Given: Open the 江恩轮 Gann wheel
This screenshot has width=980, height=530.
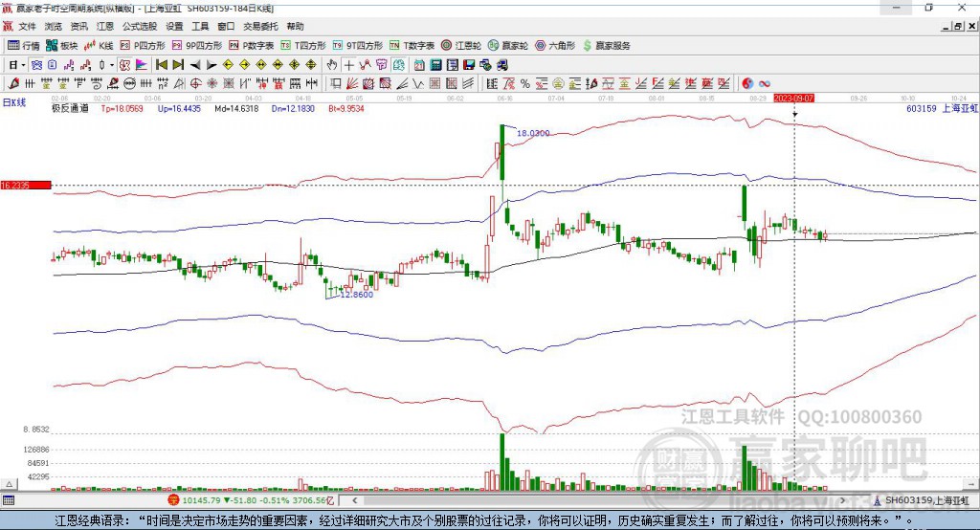Looking at the screenshot, I should click(460, 46).
